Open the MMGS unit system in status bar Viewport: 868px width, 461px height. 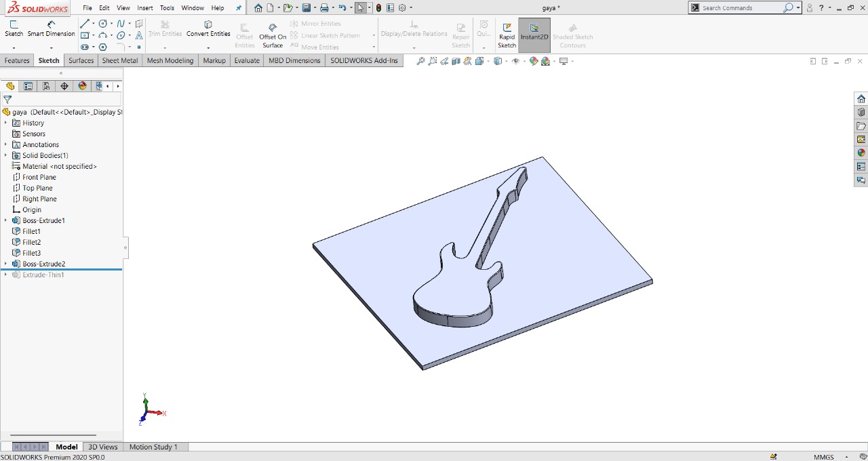pos(824,457)
